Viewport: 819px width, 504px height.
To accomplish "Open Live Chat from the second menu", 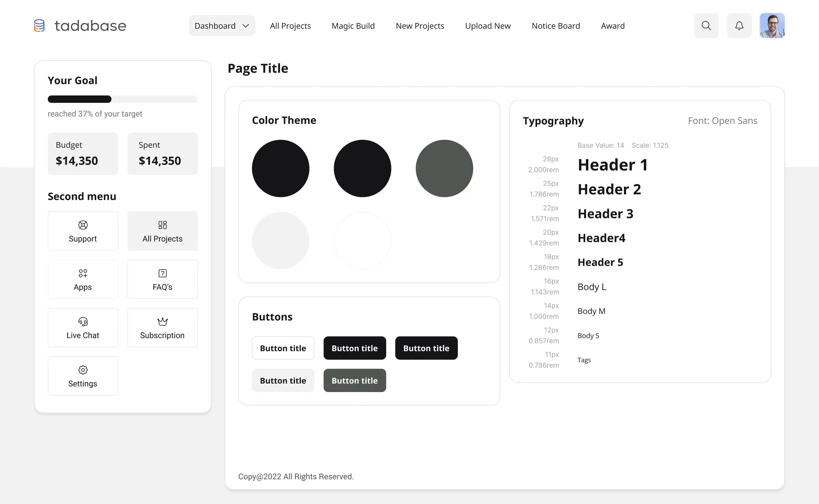I will click(x=83, y=328).
